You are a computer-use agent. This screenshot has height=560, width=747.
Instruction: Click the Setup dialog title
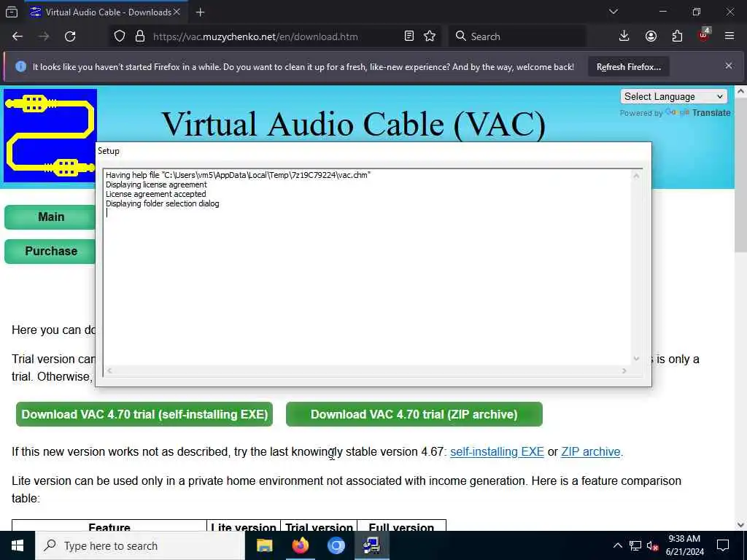[109, 151]
